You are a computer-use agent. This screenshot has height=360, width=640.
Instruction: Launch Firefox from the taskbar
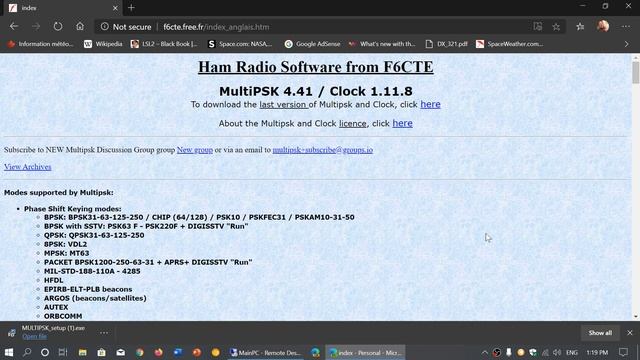pyautogui.click(x=158, y=352)
